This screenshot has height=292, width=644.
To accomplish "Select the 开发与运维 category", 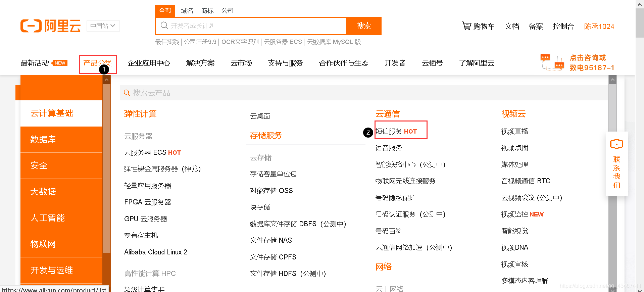I will pyautogui.click(x=61, y=271).
